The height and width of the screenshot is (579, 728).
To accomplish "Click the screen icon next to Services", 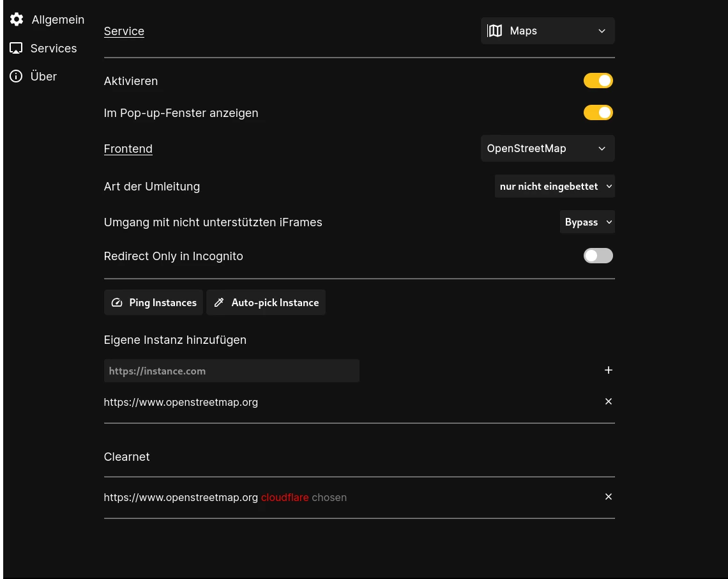I will click(16, 48).
